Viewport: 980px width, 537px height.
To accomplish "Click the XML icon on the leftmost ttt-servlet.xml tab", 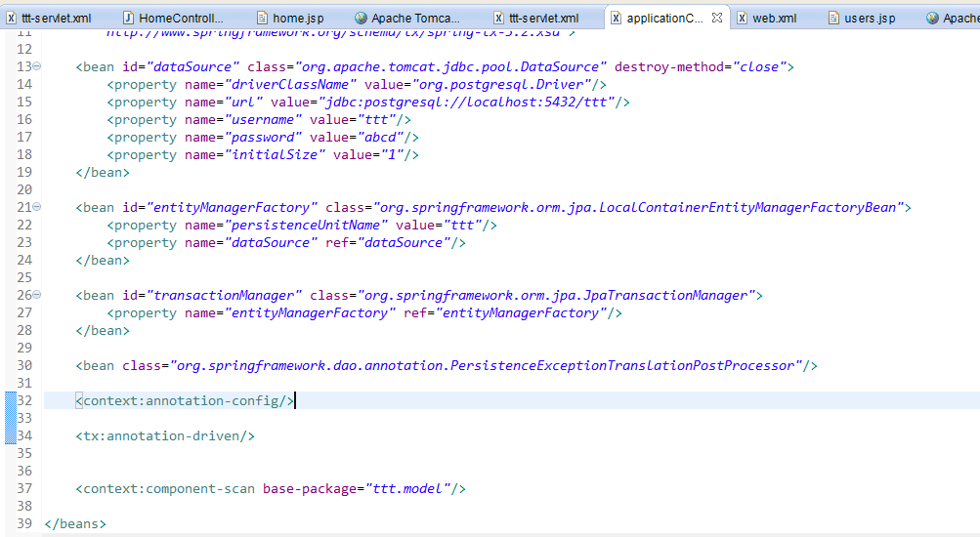I will click(x=11, y=18).
